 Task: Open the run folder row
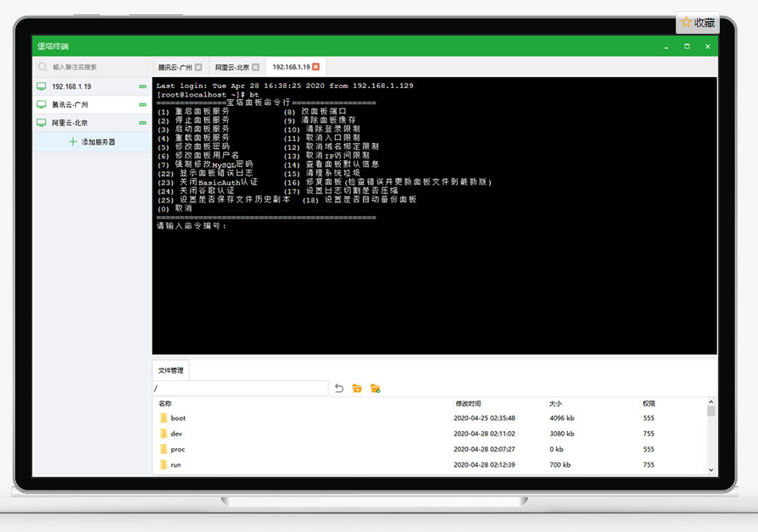[x=429, y=464]
